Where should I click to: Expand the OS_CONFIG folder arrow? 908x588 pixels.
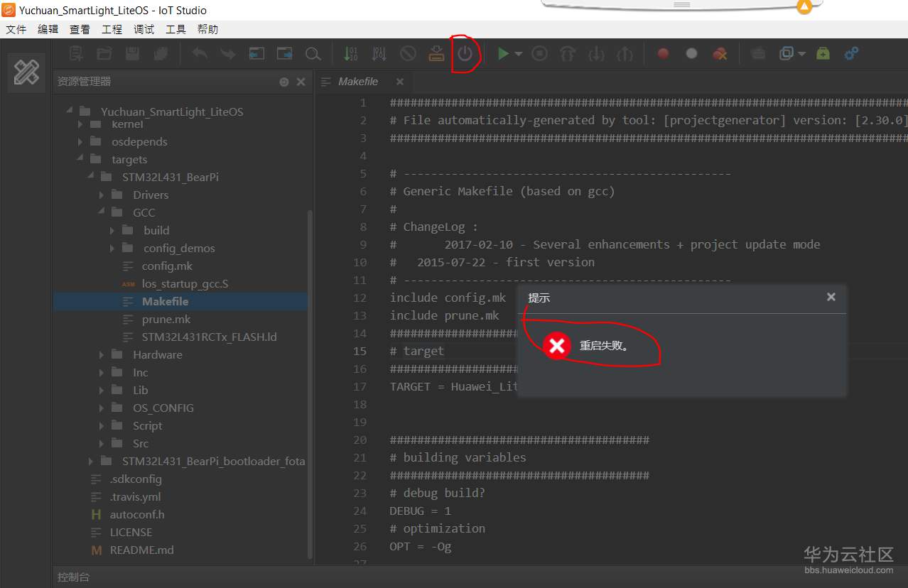(101, 408)
